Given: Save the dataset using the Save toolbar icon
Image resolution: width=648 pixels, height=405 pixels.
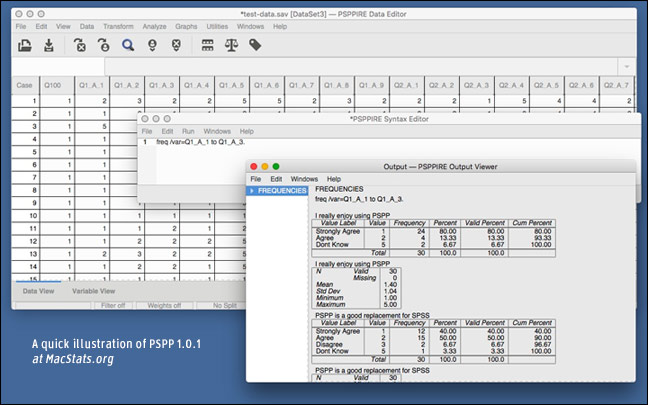Looking at the screenshot, I should pyautogui.click(x=49, y=45).
